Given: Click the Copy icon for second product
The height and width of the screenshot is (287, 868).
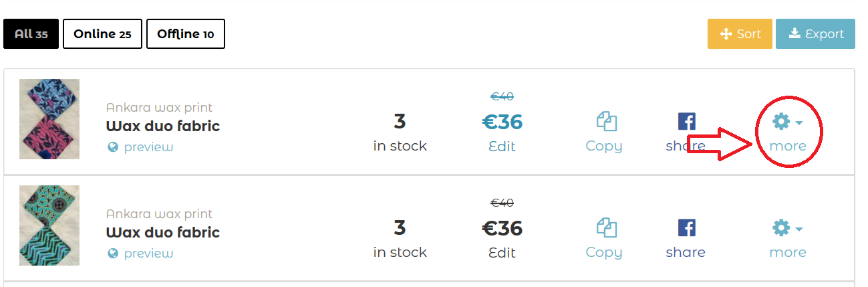Looking at the screenshot, I should [x=605, y=228].
